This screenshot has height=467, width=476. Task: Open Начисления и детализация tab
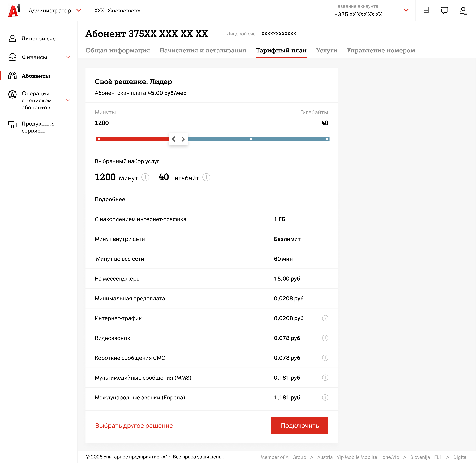(203, 50)
